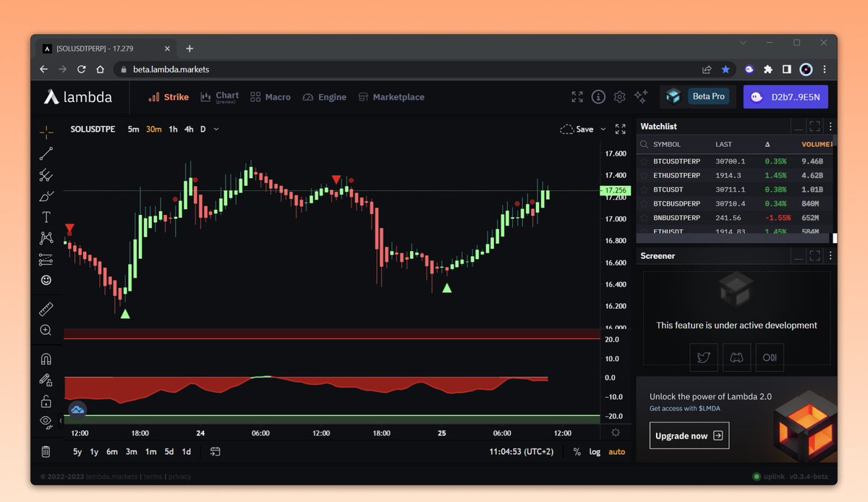The width and height of the screenshot is (868, 502).
Task: Open the info circle icon
Action: coord(598,97)
